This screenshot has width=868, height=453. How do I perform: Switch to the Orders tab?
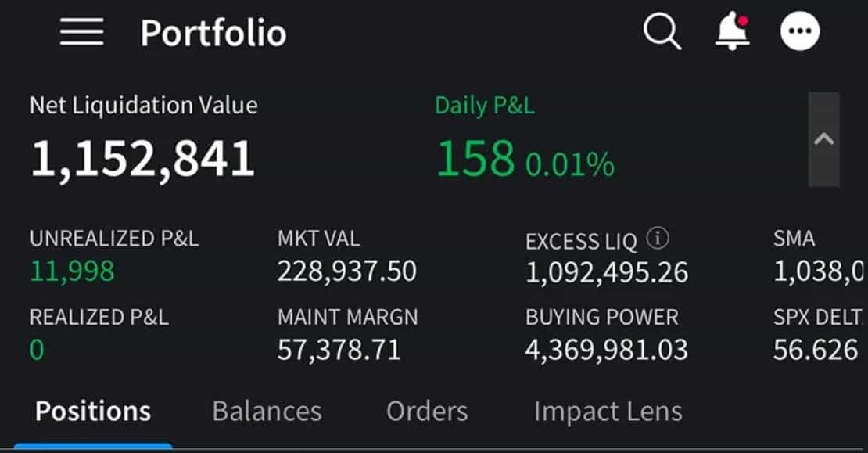(427, 412)
